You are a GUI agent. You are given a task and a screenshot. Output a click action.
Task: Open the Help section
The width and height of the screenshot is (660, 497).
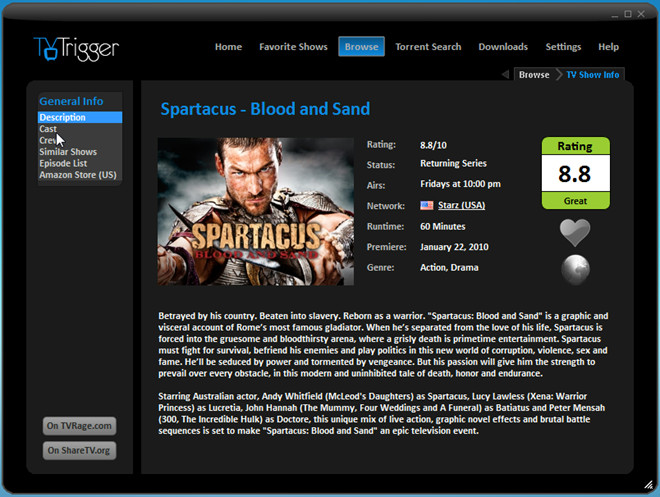point(608,47)
